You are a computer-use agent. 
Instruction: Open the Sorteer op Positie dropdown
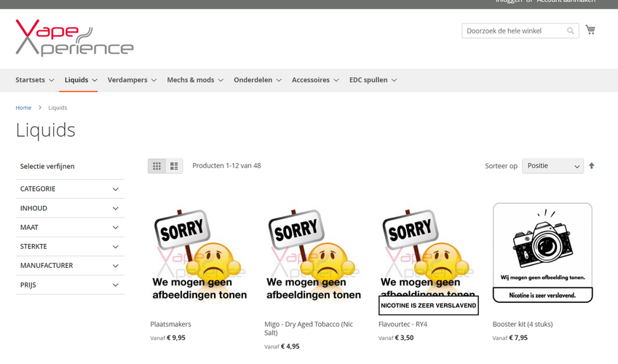point(552,166)
